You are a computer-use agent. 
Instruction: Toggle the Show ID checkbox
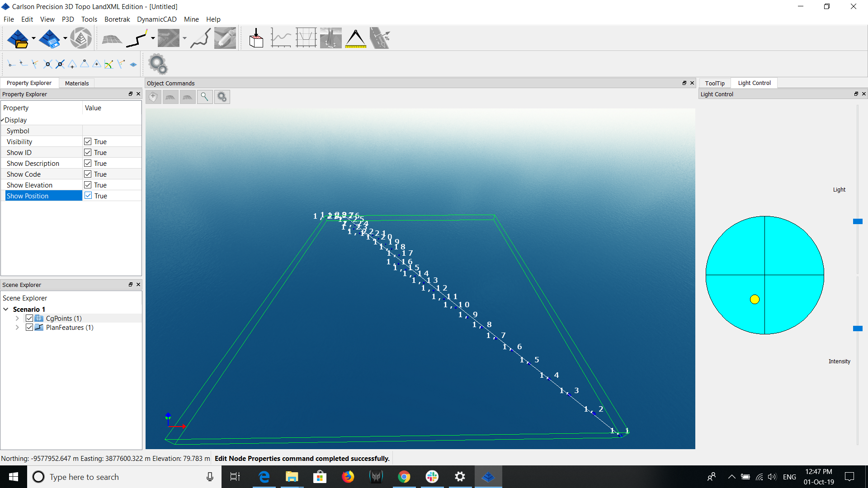pos(88,153)
